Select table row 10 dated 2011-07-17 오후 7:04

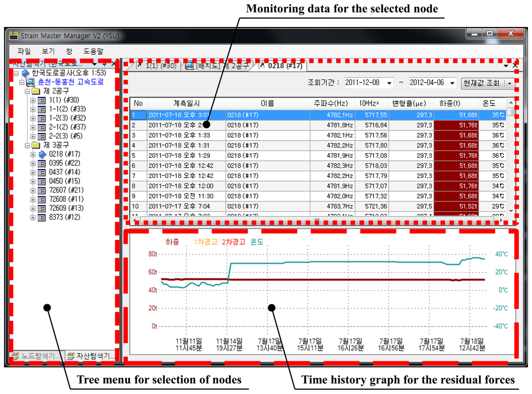pyautogui.click(x=318, y=207)
